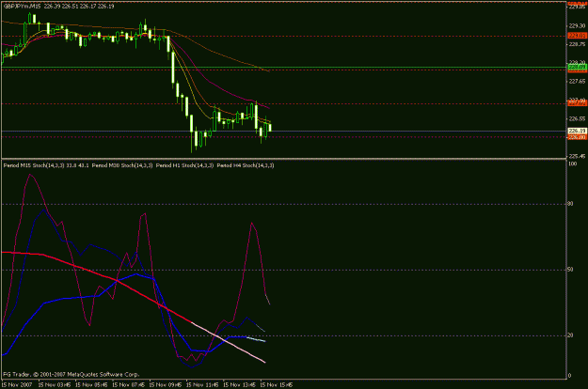Click the '15 Nov 15:45' time axis label
Screen dimensions: 588x389
point(277,384)
